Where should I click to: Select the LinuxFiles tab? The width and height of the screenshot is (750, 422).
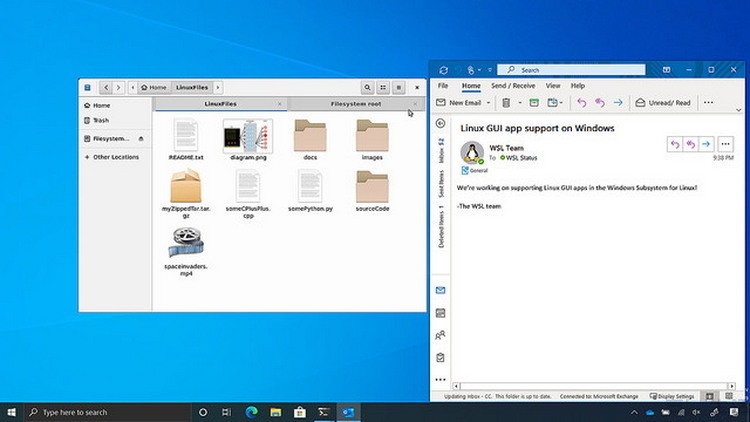click(x=220, y=104)
